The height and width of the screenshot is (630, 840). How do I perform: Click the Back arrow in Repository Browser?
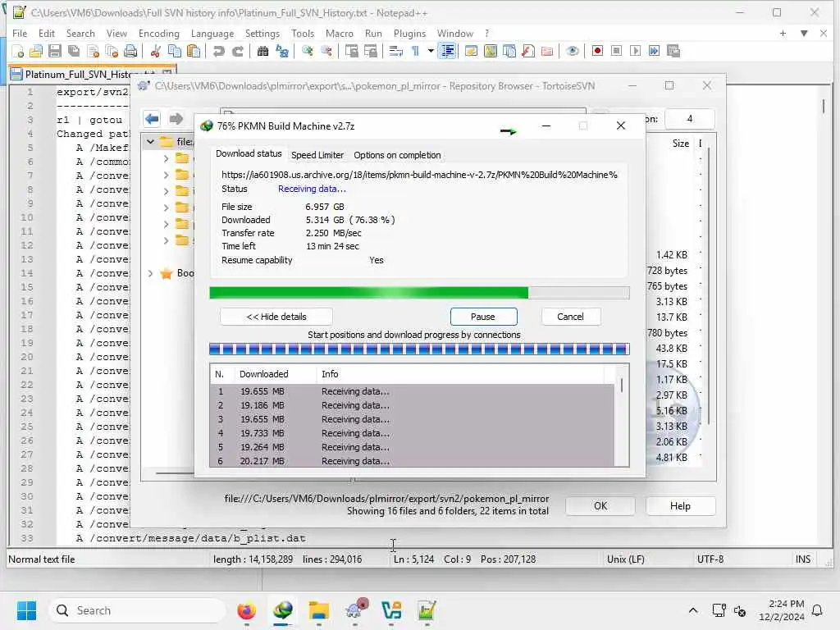pos(152,118)
